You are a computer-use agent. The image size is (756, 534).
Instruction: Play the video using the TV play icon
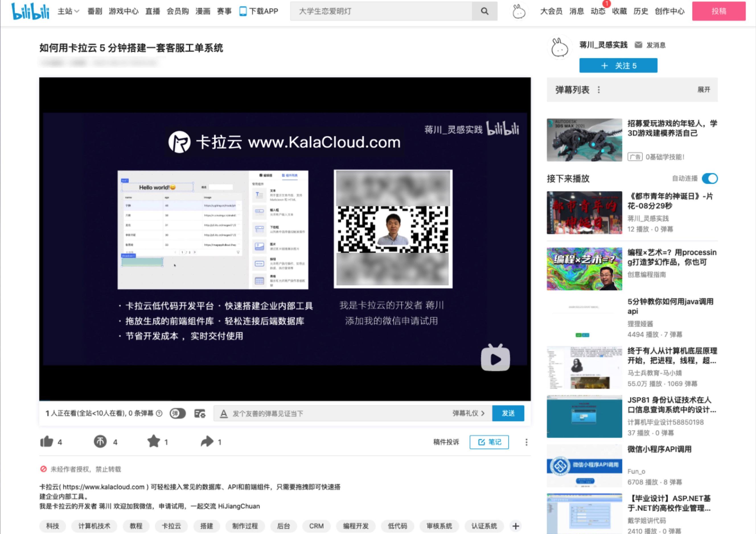(495, 358)
